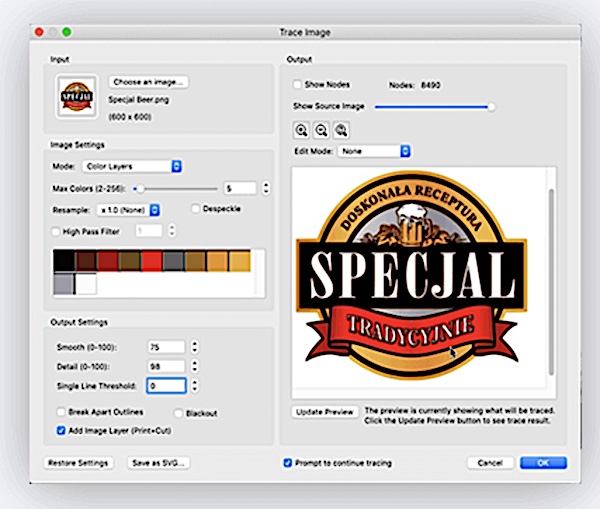
Task: Select the light gray swatch in second row
Action: 64,284
